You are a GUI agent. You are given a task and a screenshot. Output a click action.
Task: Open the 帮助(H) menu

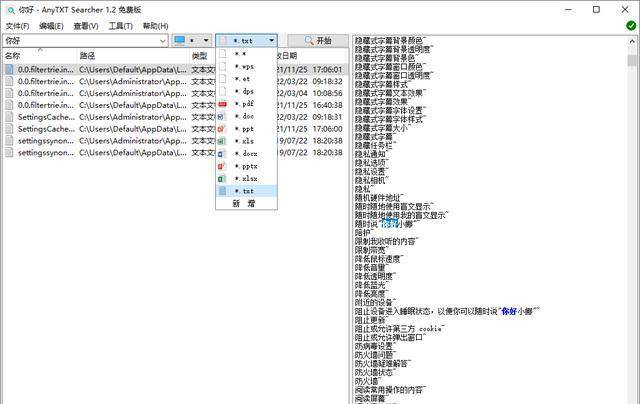pos(155,26)
